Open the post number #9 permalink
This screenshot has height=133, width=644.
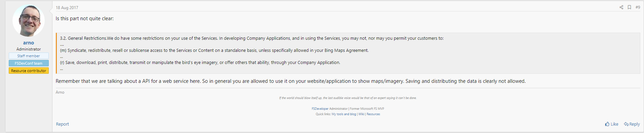[638, 7]
